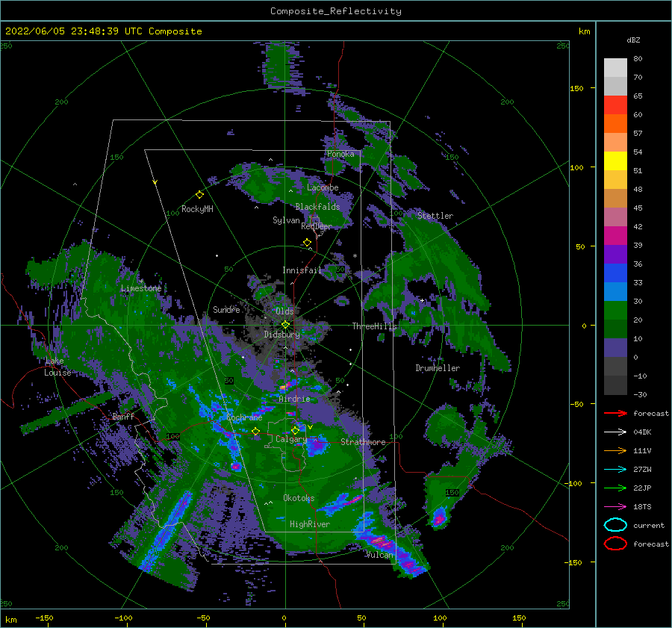The height and width of the screenshot is (628, 672).
Task: Click the Lacombe city label
Action: point(323,187)
